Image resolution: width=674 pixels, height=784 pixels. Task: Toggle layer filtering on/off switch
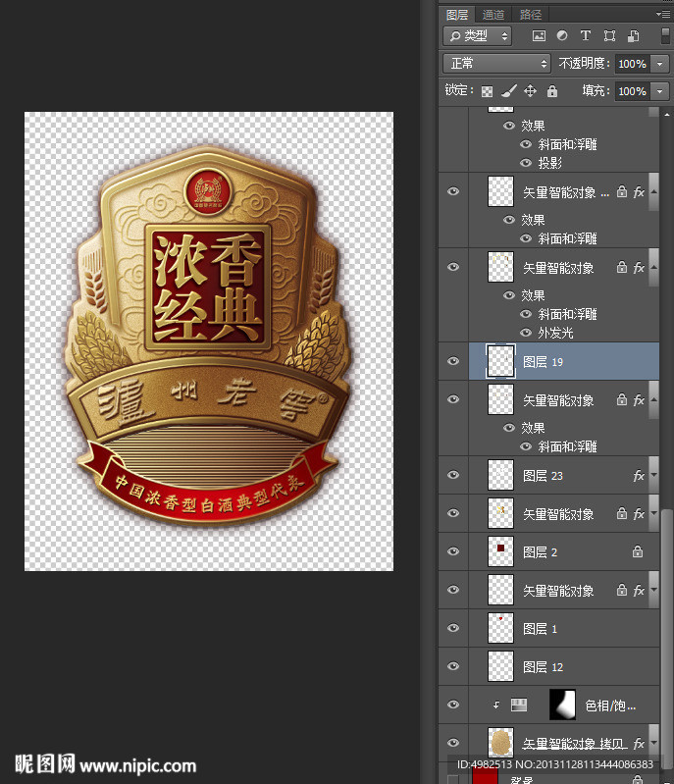(x=665, y=36)
